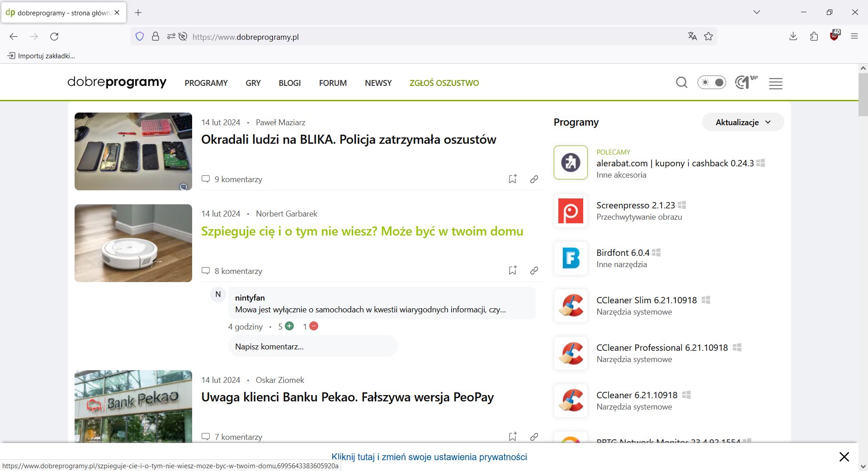The width and height of the screenshot is (868, 471).
Task: Expand the Aktualizacje dropdown
Action: coord(742,122)
